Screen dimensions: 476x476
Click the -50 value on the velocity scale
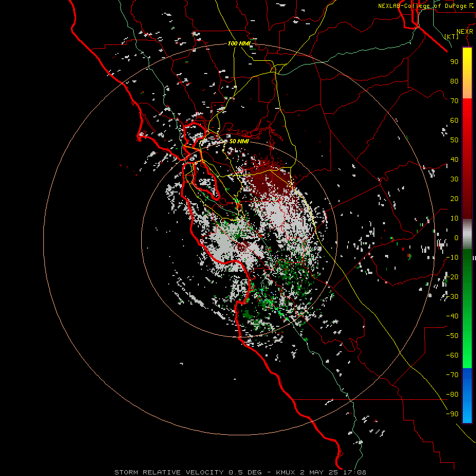coord(452,336)
